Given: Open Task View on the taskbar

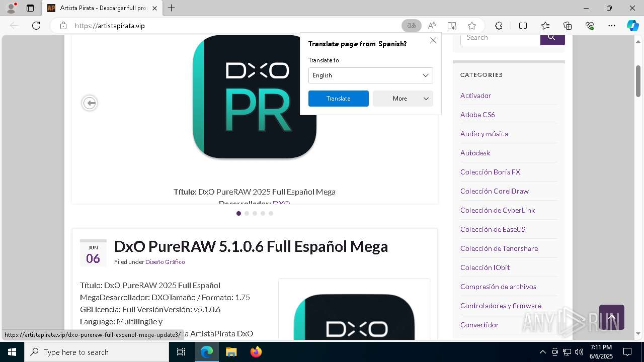Looking at the screenshot, I should 181,352.
